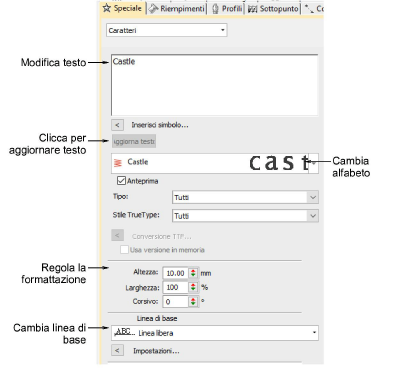Enable Usa versione in memoria checkbox

click(x=124, y=249)
